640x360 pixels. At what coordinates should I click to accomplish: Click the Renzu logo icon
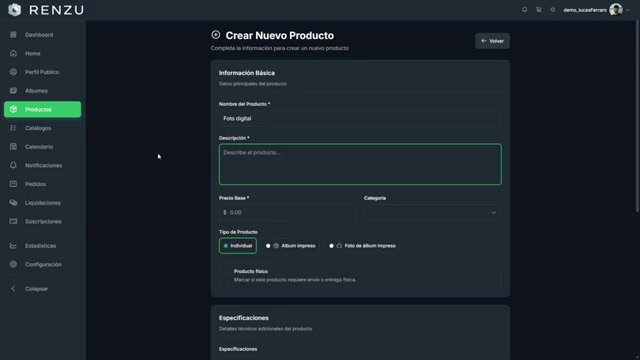[x=15, y=10]
